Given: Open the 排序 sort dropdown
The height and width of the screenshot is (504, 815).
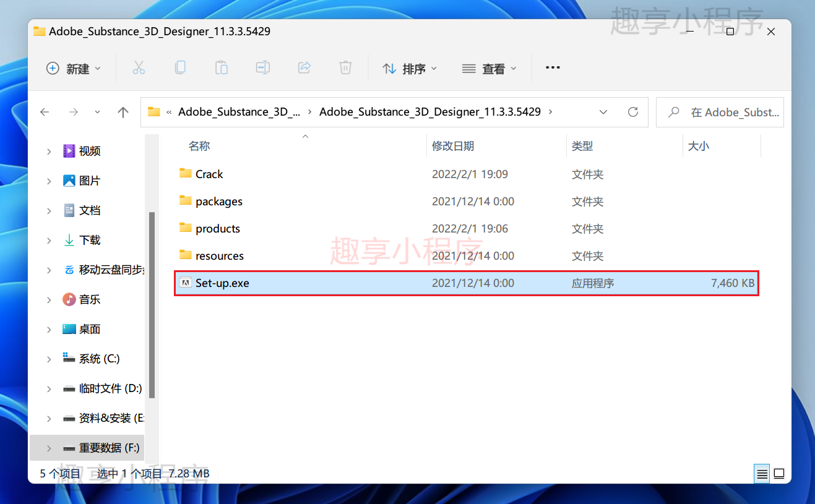Looking at the screenshot, I should coord(410,69).
